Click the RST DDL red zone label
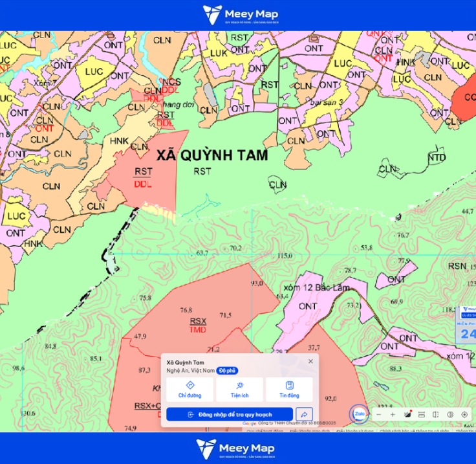This screenshot has height=464, width=476. point(143,178)
